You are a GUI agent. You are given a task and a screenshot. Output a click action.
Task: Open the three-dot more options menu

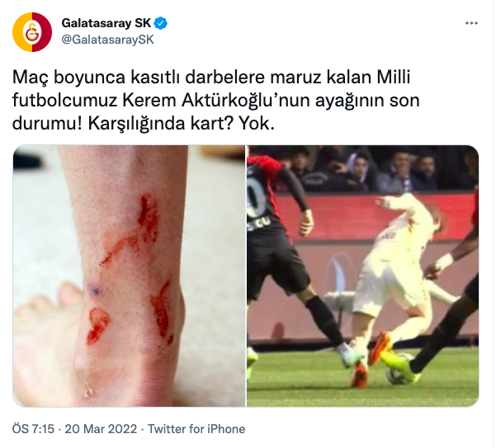(x=471, y=23)
